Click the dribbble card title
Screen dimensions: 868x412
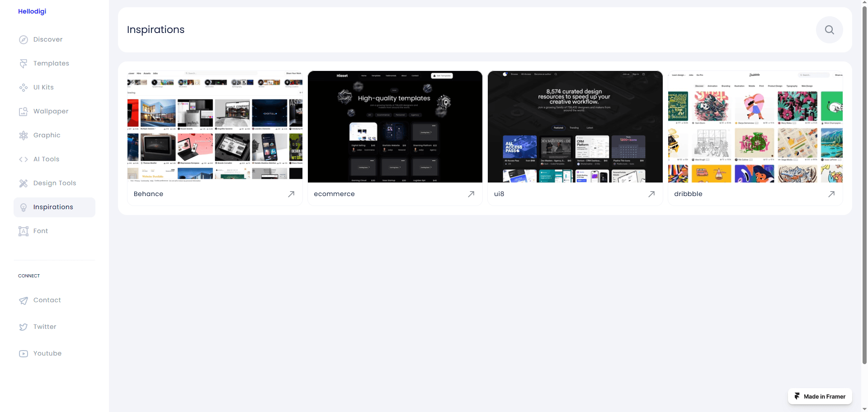click(x=688, y=194)
